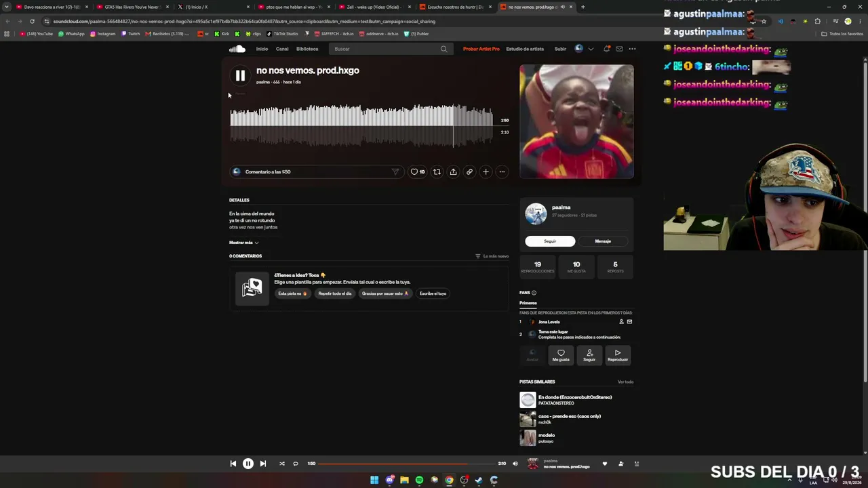Open the Canal feed
Screen dimensions: 868x488
(x=282, y=49)
